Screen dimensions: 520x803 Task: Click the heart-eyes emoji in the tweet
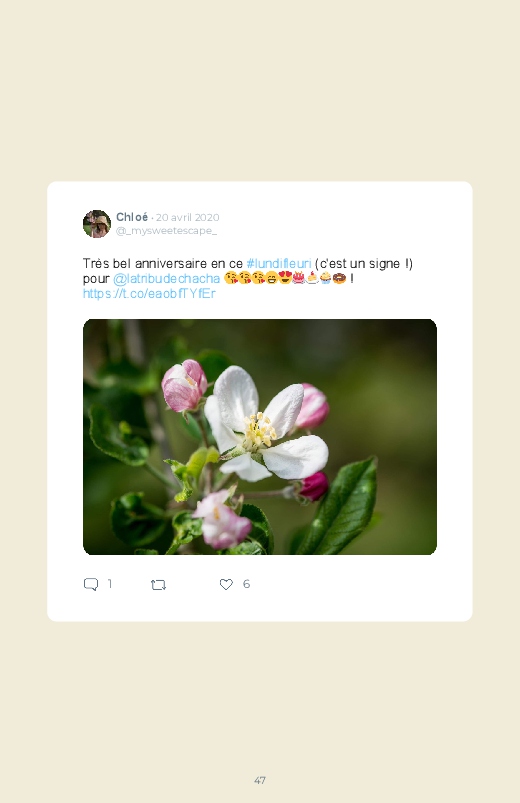pos(285,278)
